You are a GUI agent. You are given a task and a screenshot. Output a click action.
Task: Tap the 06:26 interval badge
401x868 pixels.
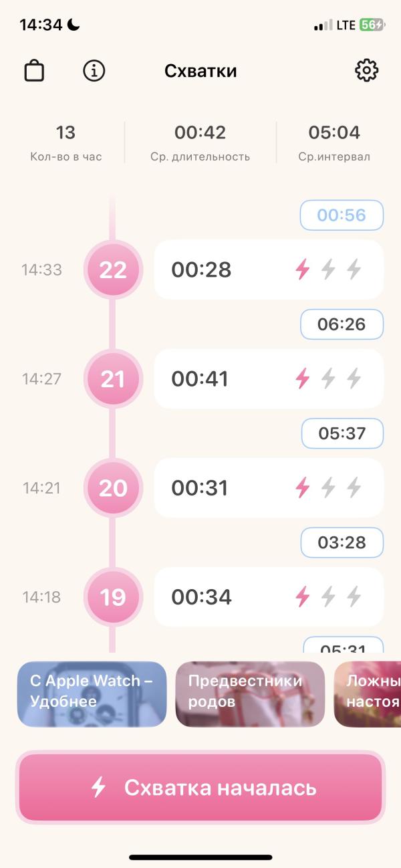point(342,324)
